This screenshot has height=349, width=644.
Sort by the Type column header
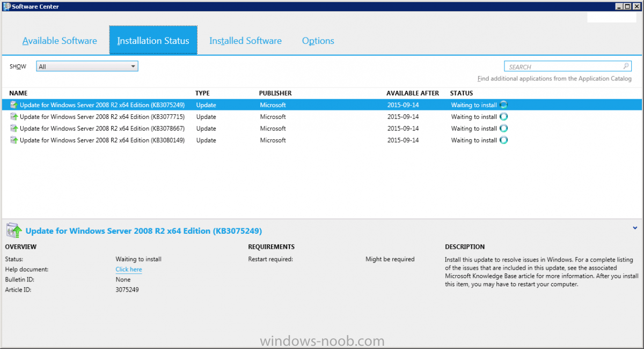202,93
